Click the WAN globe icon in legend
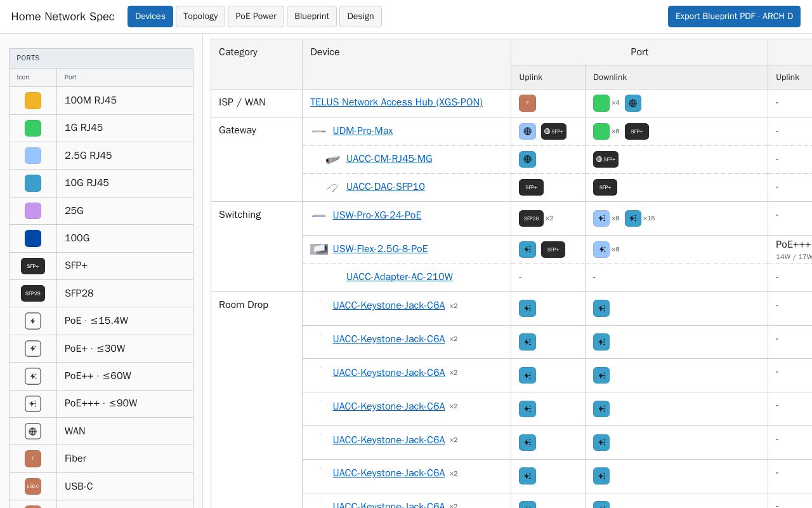The image size is (812, 508). click(33, 431)
